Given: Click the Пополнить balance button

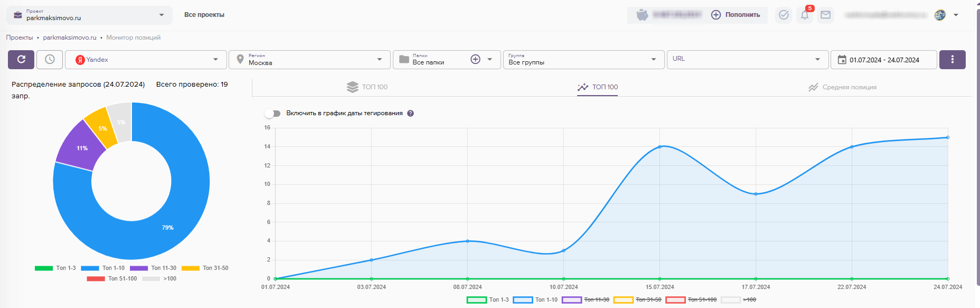Looking at the screenshot, I should click(736, 15).
